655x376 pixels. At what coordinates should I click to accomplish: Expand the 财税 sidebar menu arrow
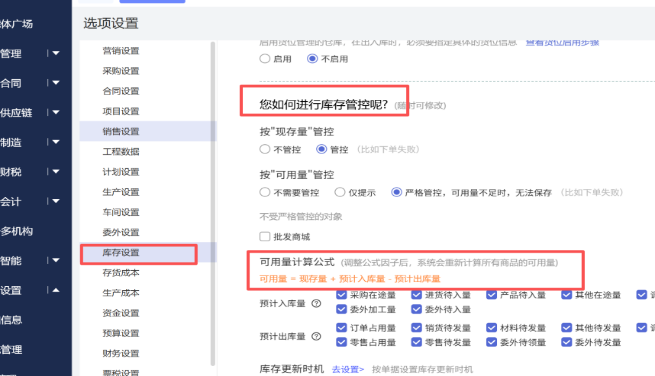pyautogui.click(x=56, y=171)
